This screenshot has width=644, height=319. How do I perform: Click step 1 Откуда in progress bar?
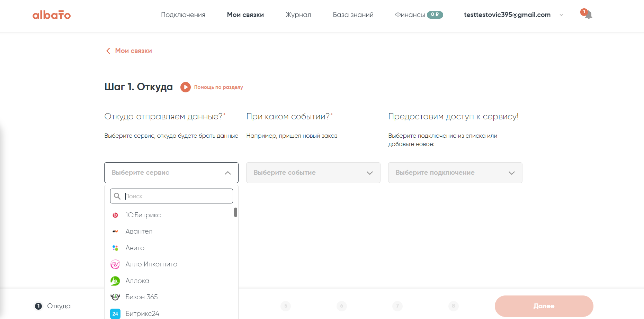coord(53,306)
